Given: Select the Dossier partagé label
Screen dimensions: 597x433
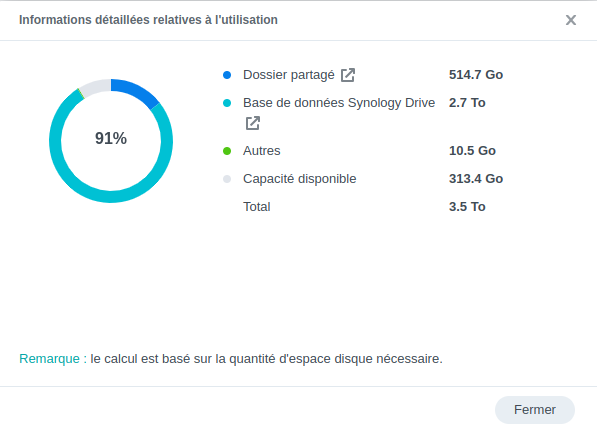Looking at the screenshot, I should point(289,75).
